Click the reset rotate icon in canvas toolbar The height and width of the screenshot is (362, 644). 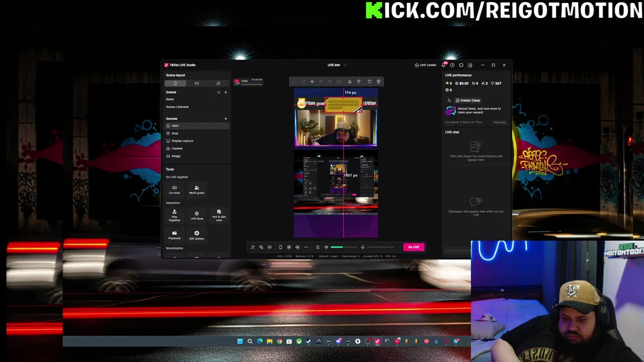(369, 81)
